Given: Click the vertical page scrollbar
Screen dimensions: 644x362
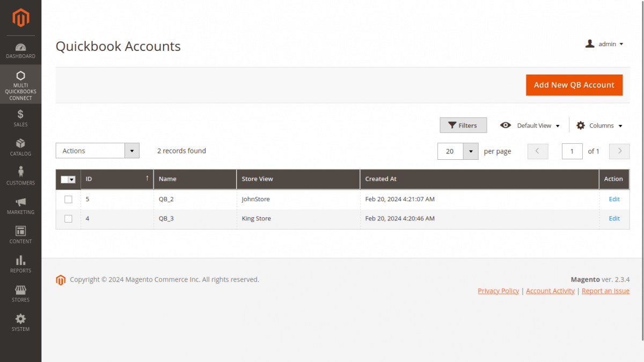Looking at the screenshot, I should [x=642, y=171].
